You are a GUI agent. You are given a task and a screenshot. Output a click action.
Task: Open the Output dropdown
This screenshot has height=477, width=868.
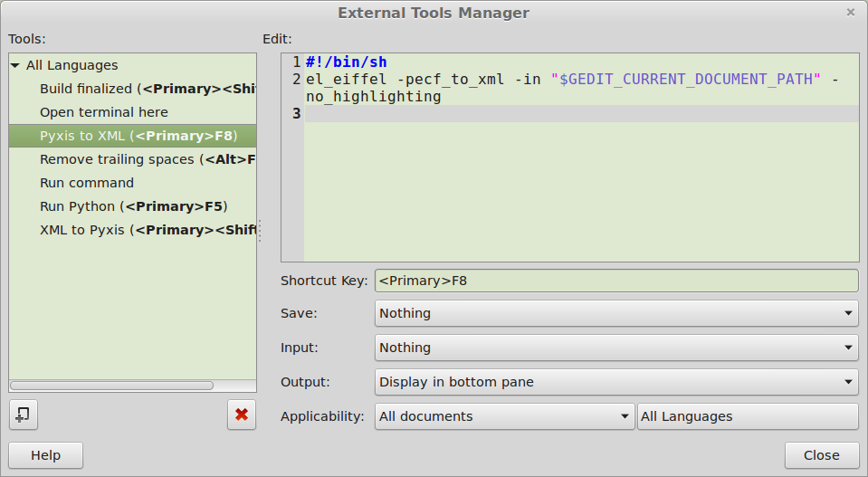(615, 382)
